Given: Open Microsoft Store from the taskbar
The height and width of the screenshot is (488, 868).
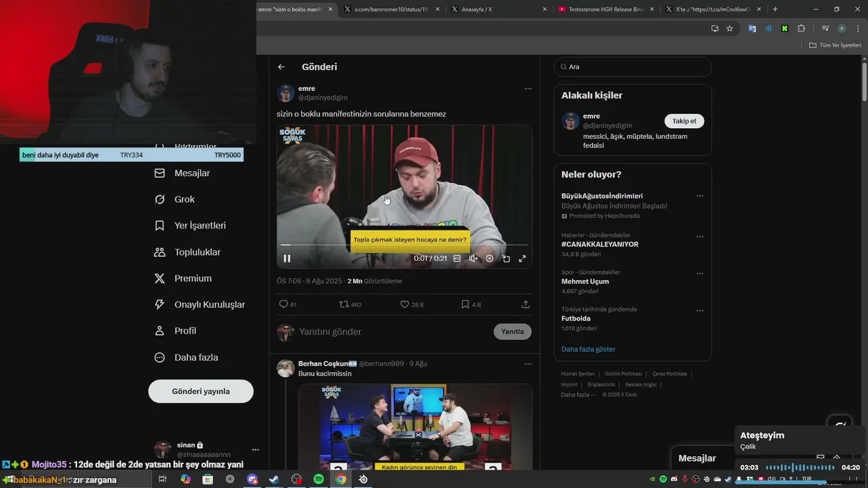Looking at the screenshot, I should coord(208,479).
